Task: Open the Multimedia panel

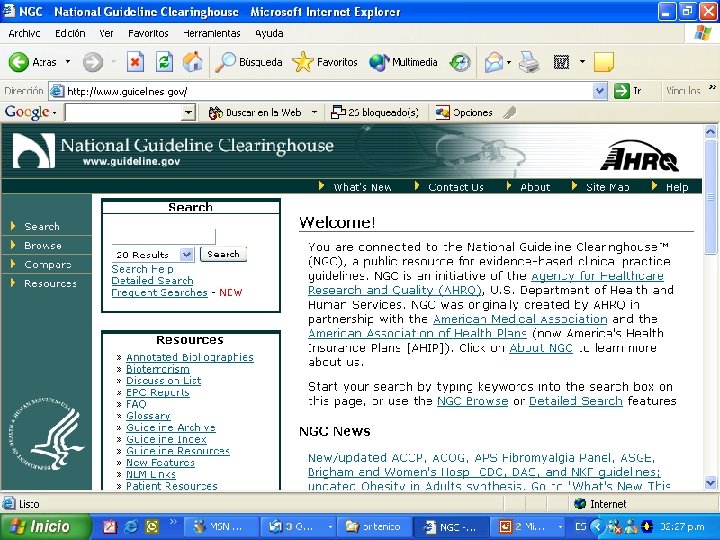Action: click(x=403, y=62)
